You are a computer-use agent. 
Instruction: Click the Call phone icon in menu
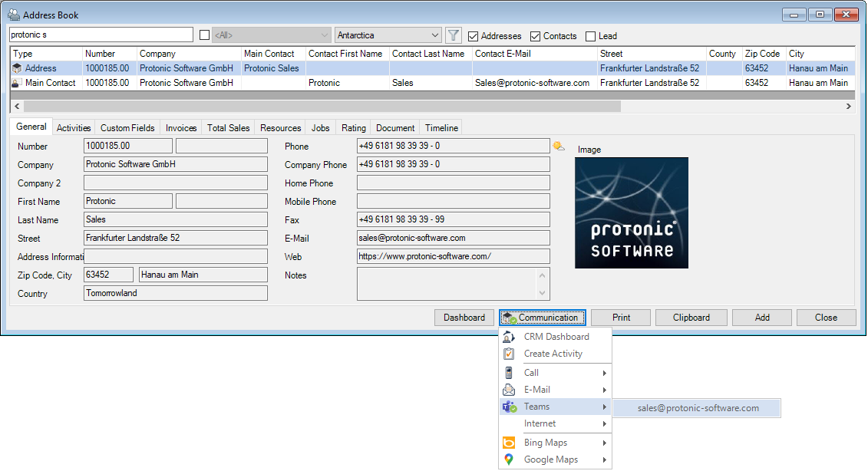point(509,373)
